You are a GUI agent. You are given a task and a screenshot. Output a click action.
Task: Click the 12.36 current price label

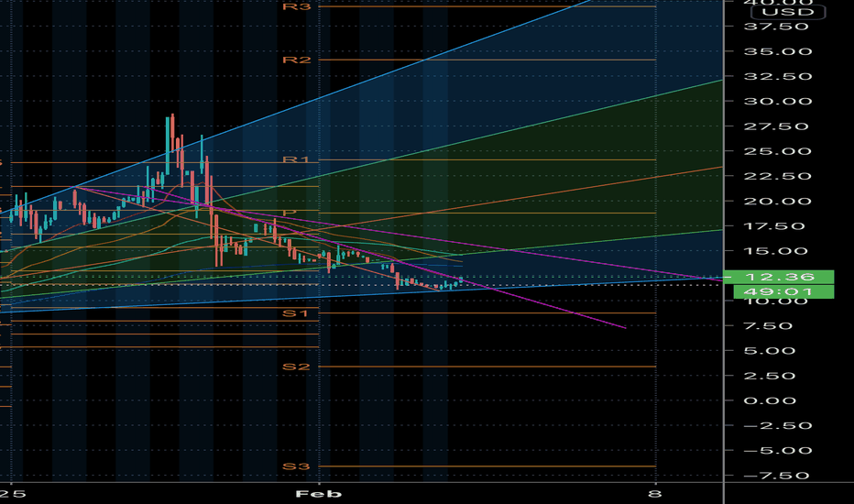point(778,277)
